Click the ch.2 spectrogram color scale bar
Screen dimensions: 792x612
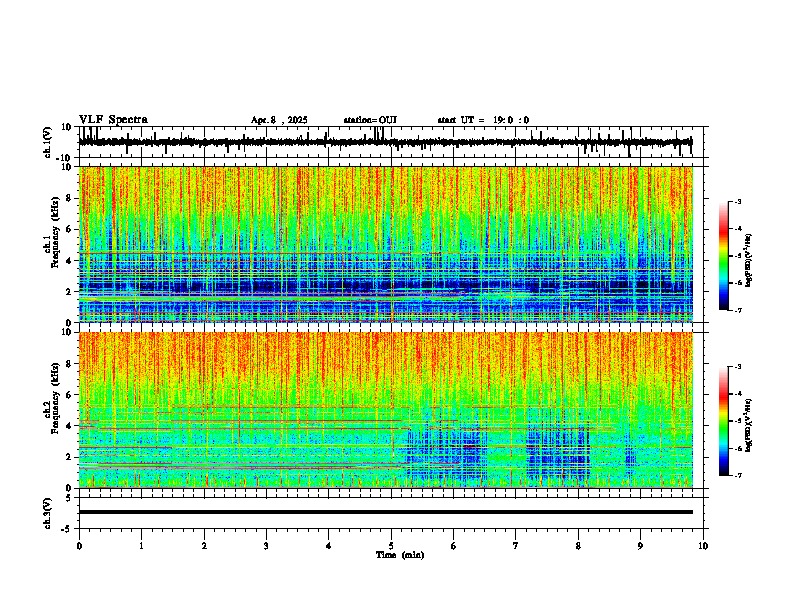724,421
